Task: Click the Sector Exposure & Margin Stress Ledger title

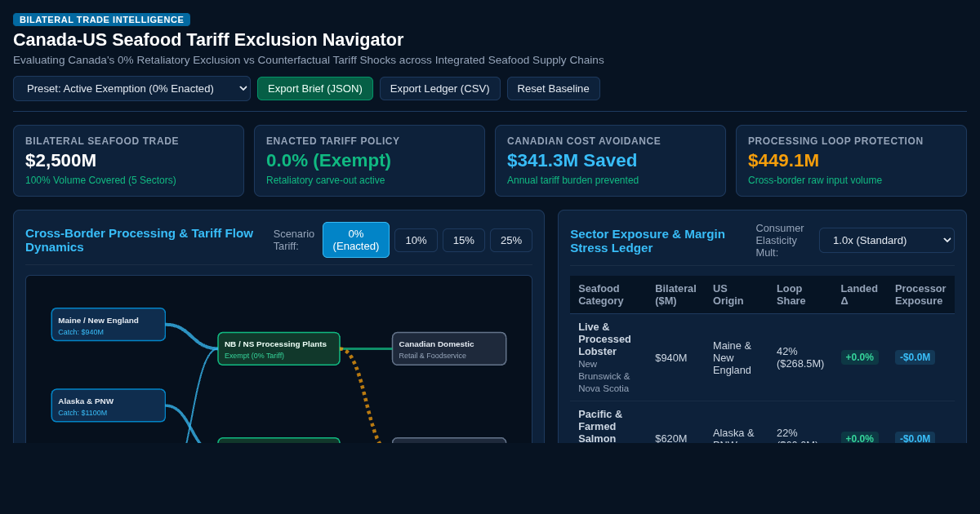Action: point(648,240)
